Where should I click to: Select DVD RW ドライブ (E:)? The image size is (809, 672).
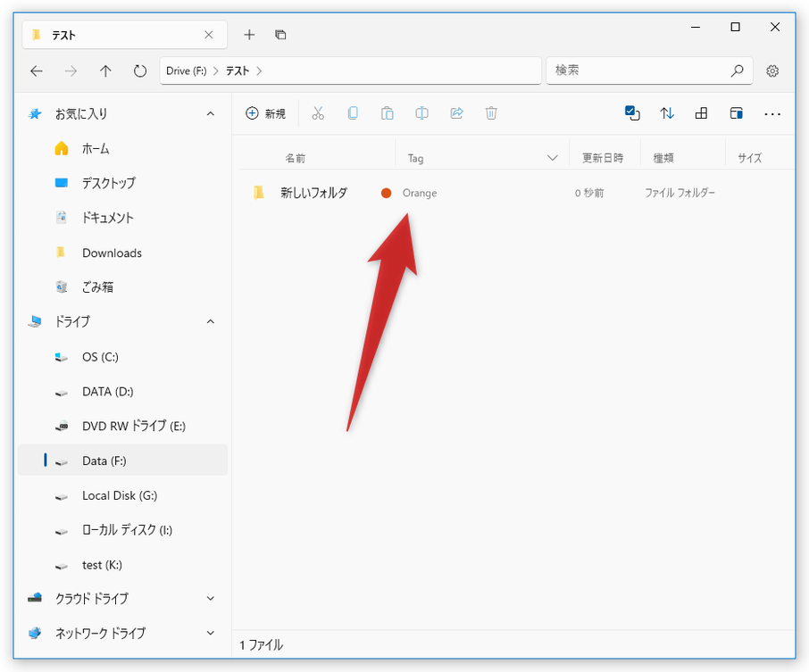point(123,426)
